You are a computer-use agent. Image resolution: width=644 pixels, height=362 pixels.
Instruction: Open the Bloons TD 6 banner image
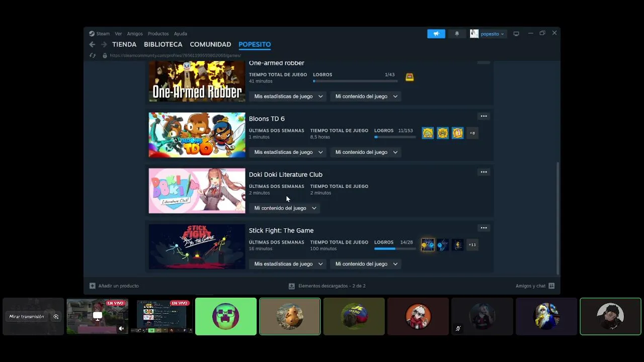tap(197, 135)
